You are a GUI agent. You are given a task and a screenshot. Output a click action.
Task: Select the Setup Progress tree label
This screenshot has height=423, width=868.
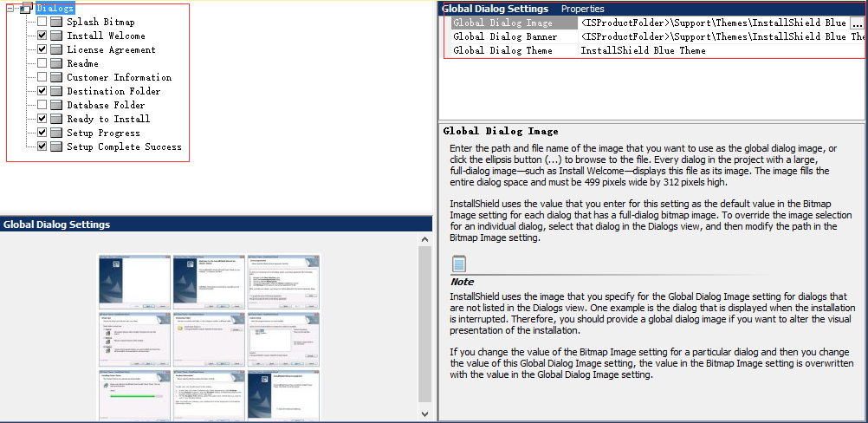[x=103, y=133]
